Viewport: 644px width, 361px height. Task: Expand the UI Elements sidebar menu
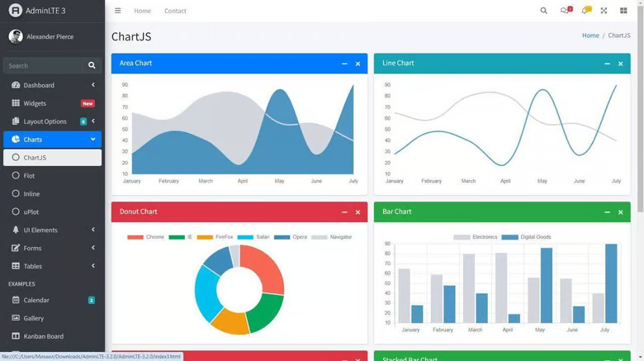tap(52, 230)
